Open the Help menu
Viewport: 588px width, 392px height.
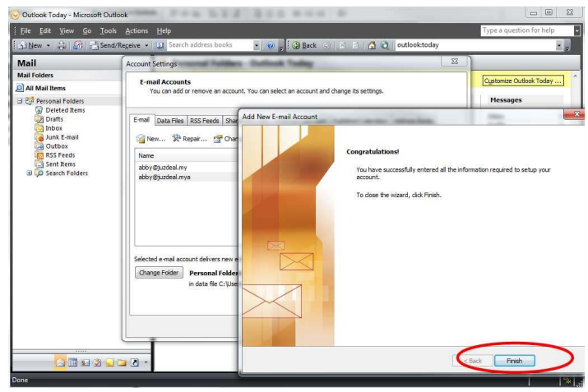pos(164,30)
